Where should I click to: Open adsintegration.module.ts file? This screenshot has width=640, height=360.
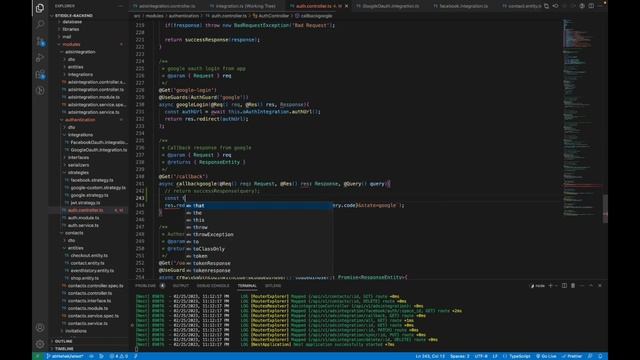93,97
